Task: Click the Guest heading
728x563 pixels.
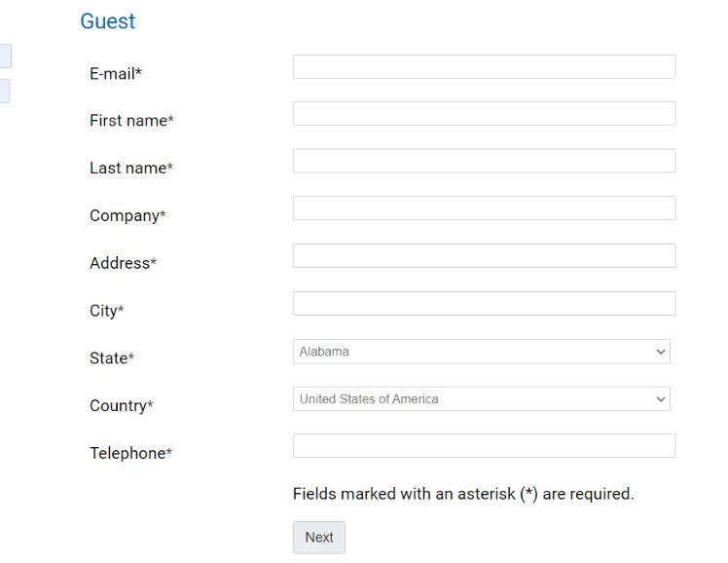Action: tap(107, 21)
